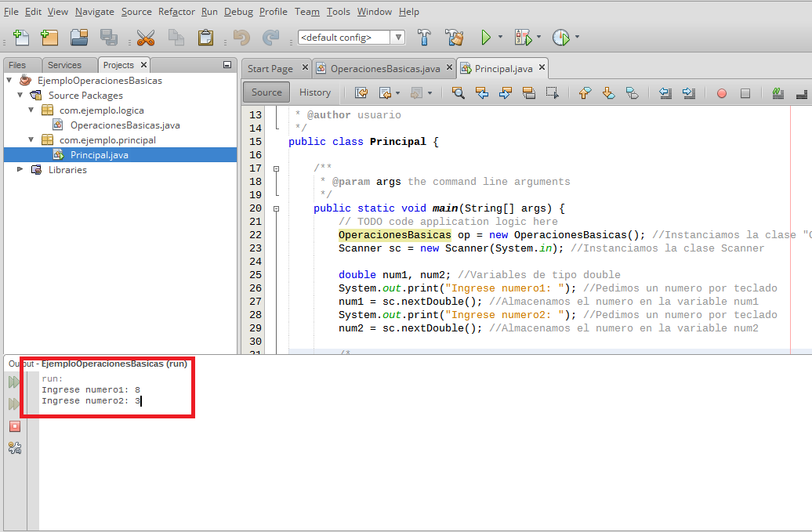Expand the Libraries node

point(21,170)
